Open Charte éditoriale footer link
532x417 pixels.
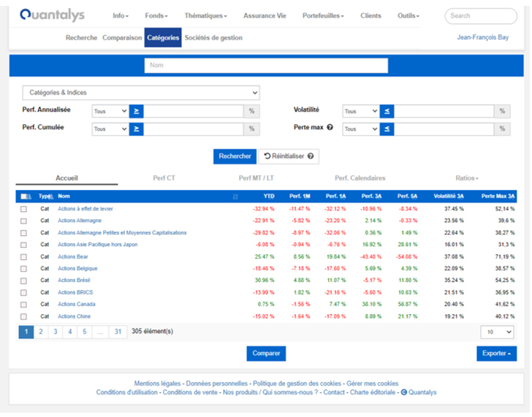(373, 392)
